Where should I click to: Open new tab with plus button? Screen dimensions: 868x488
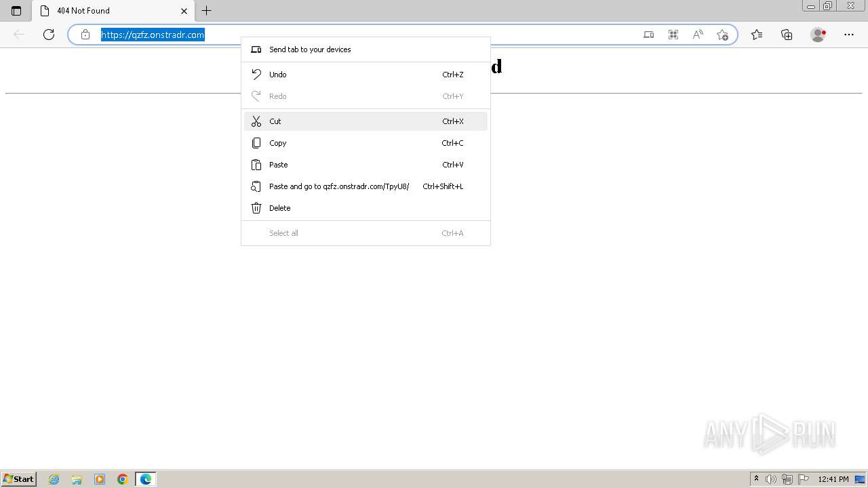[x=207, y=11]
